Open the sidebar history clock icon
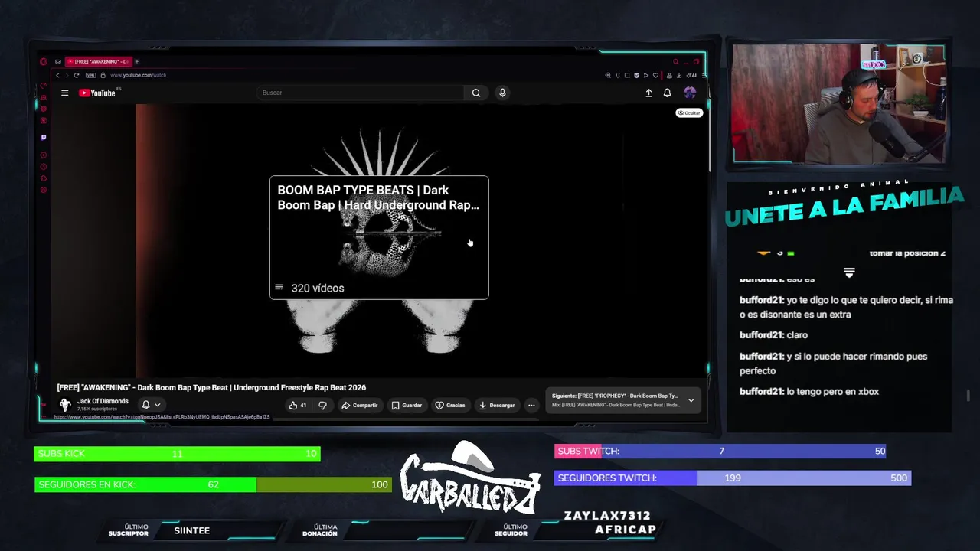 [44, 166]
